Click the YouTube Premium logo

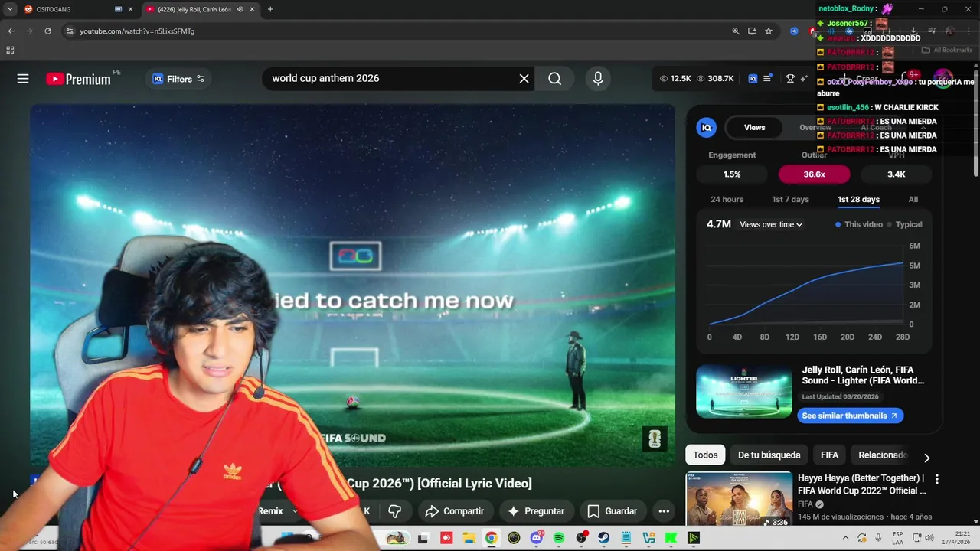tap(79, 79)
